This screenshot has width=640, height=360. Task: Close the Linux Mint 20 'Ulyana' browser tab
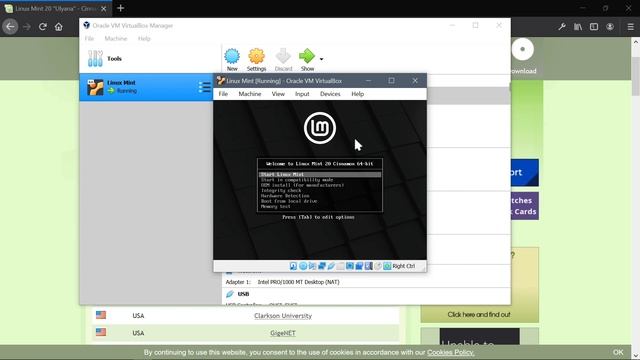(x=104, y=9)
